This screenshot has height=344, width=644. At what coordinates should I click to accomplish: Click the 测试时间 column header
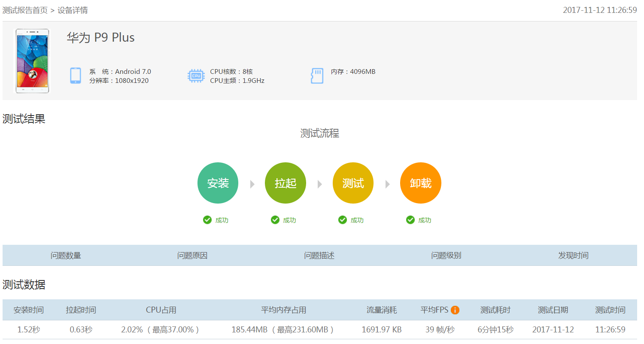pos(611,310)
